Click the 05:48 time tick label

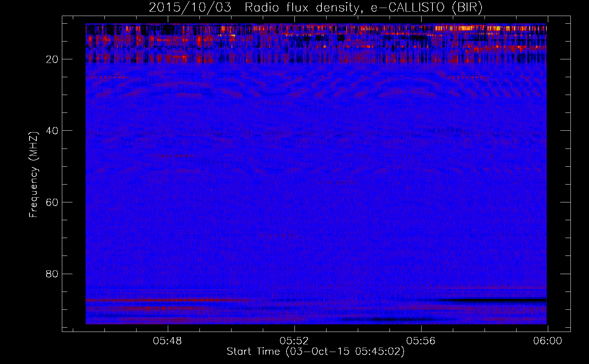point(167,341)
